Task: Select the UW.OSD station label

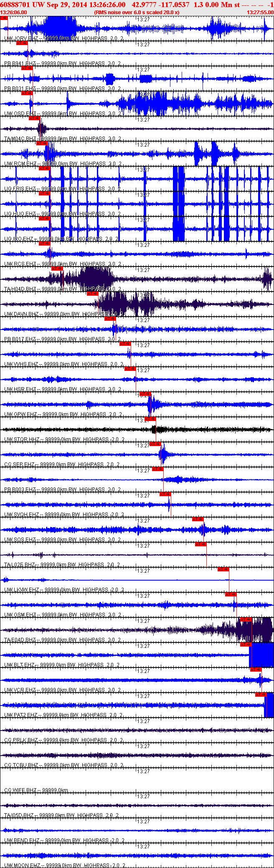Action: 20,114
